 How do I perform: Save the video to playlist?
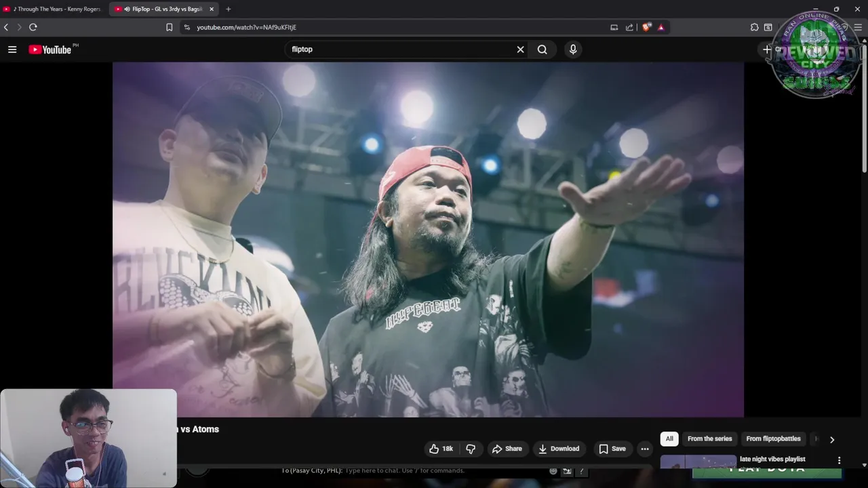[612, 449]
